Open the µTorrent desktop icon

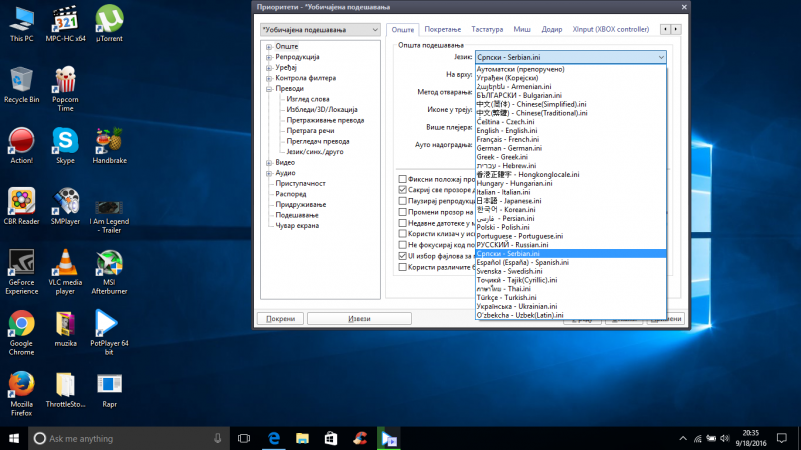109,23
